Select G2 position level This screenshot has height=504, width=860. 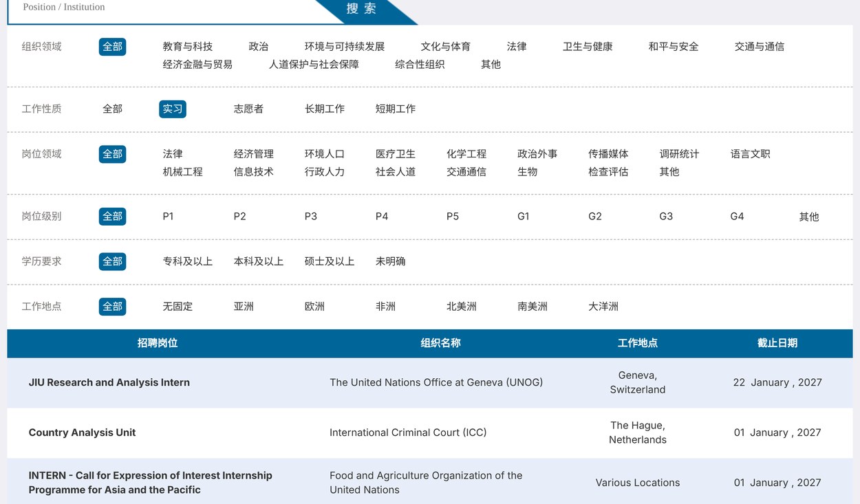[595, 217]
